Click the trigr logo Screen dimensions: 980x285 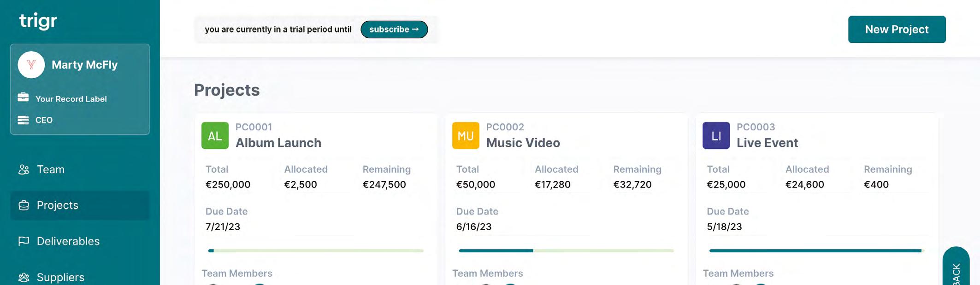(x=38, y=21)
